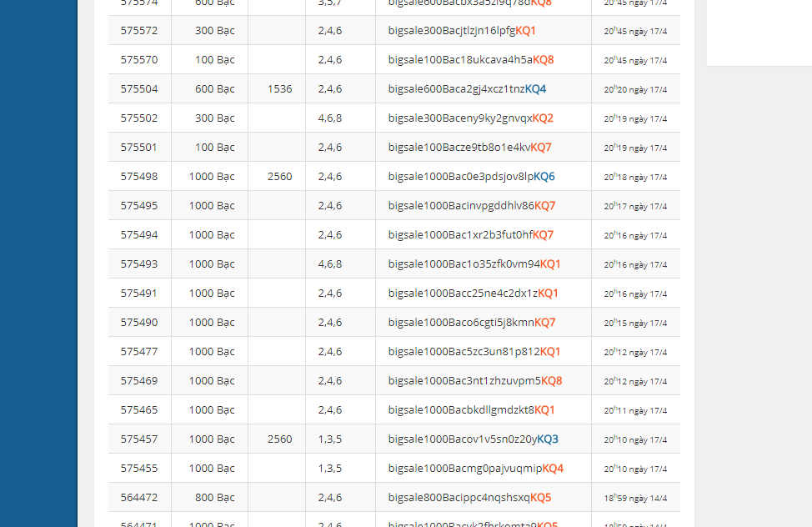Open the blue KQ6 in row 575498
This screenshot has height=527, width=812.
544,177
